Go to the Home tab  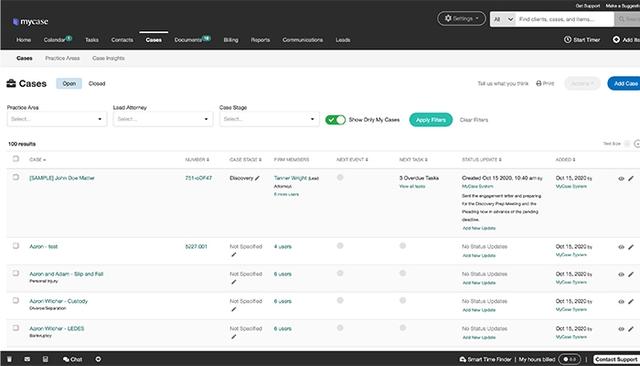point(24,40)
